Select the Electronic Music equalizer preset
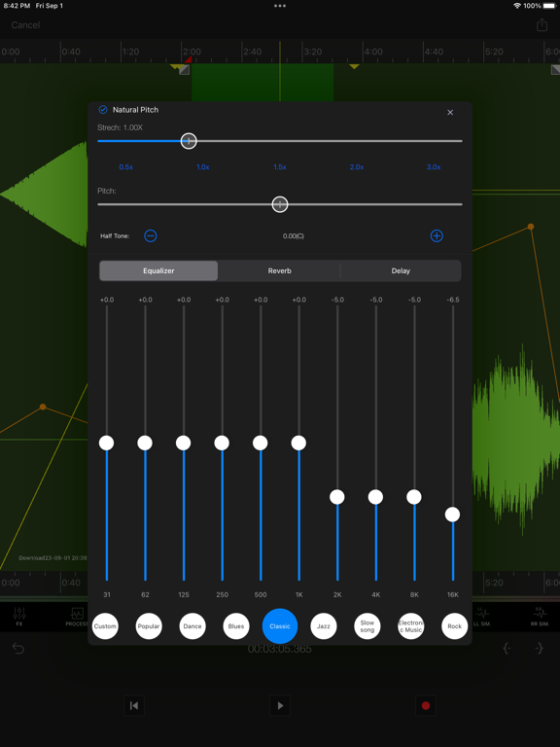Screen dimensions: 560x747 click(411, 626)
